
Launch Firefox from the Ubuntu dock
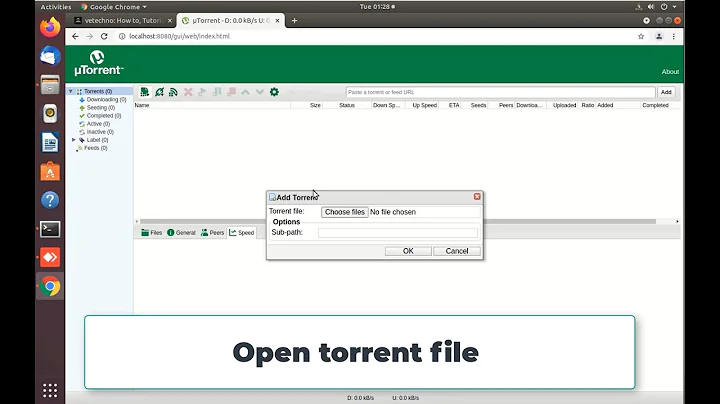click(x=50, y=27)
